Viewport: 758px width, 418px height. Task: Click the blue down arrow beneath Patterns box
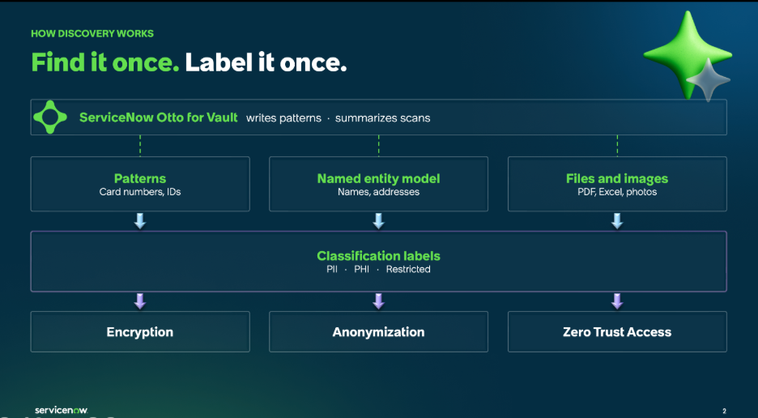(x=140, y=221)
